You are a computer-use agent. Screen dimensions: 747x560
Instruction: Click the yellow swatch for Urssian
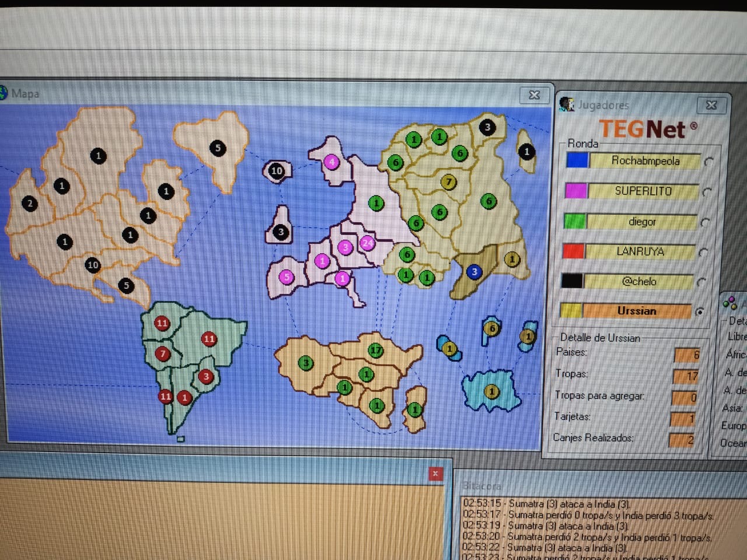point(571,310)
